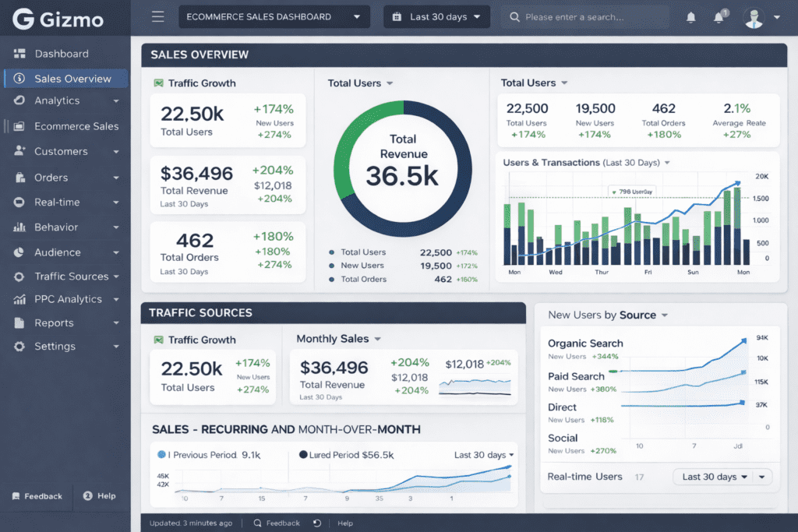The height and width of the screenshot is (532, 798).
Task: Click the Feedback icon in sidebar footer
Action: coord(16,496)
